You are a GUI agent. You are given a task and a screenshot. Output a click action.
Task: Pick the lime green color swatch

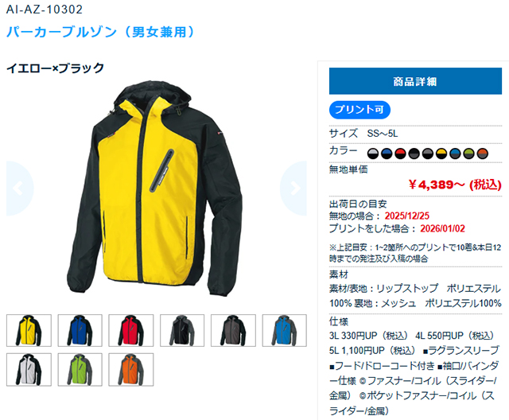tap(468, 154)
